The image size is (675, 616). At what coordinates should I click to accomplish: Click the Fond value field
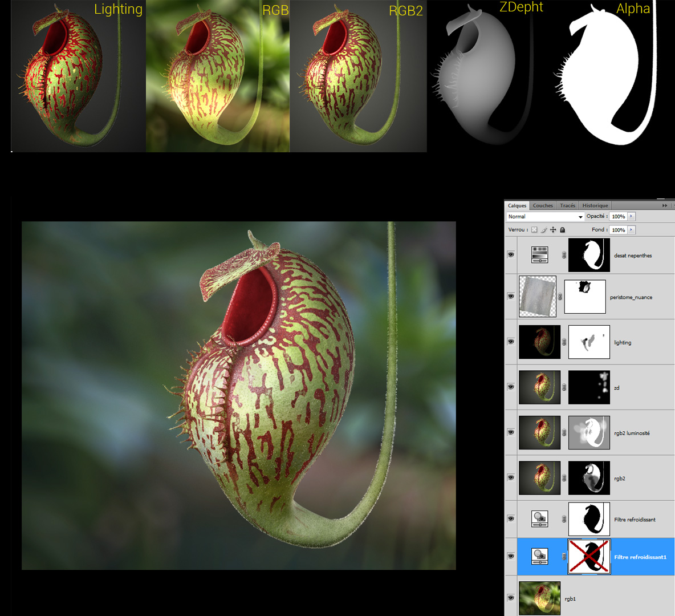(x=619, y=230)
